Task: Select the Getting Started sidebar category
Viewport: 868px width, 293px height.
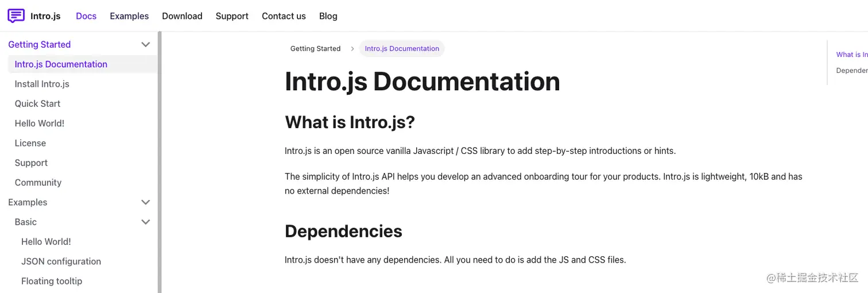Action: [39, 44]
